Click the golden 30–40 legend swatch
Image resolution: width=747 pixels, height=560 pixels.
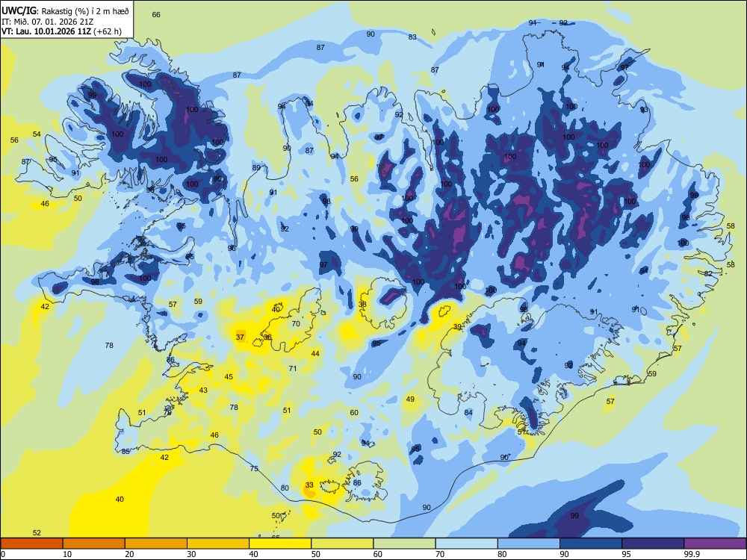click(x=218, y=544)
